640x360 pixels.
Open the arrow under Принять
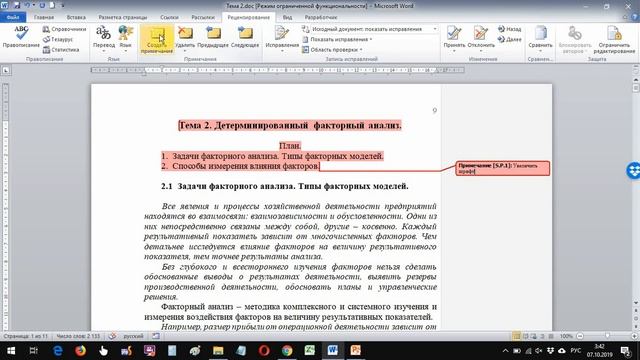pos(454,51)
